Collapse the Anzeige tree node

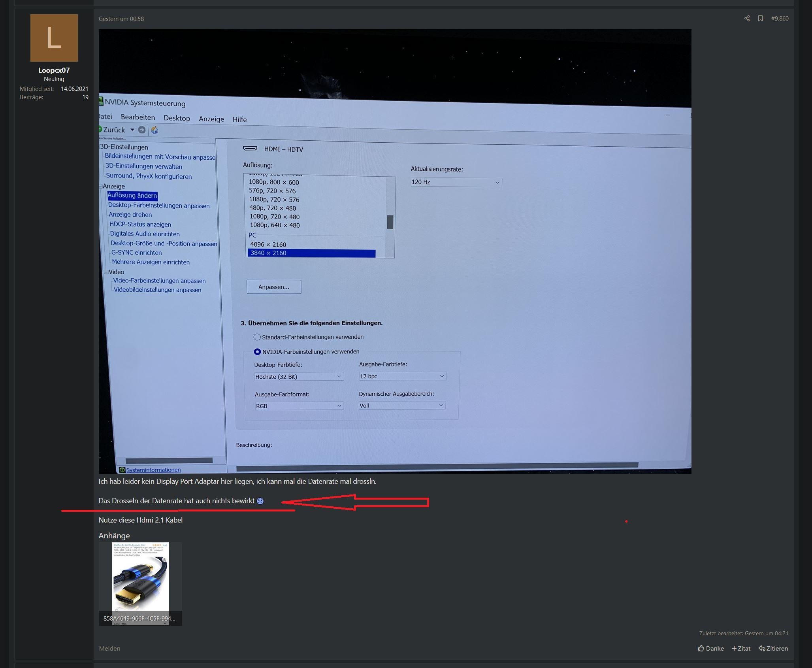pyautogui.click(x=100, y=186)
